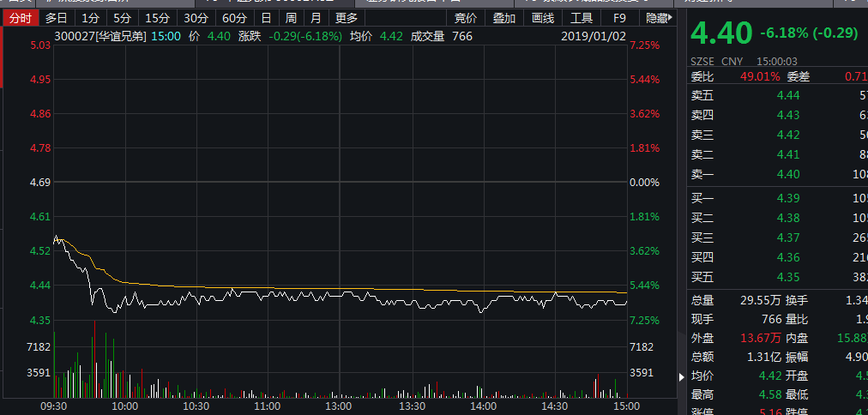Open the 工具 tools menu
The width and height of the screenshot is (868, 415).
coord(582,18)
